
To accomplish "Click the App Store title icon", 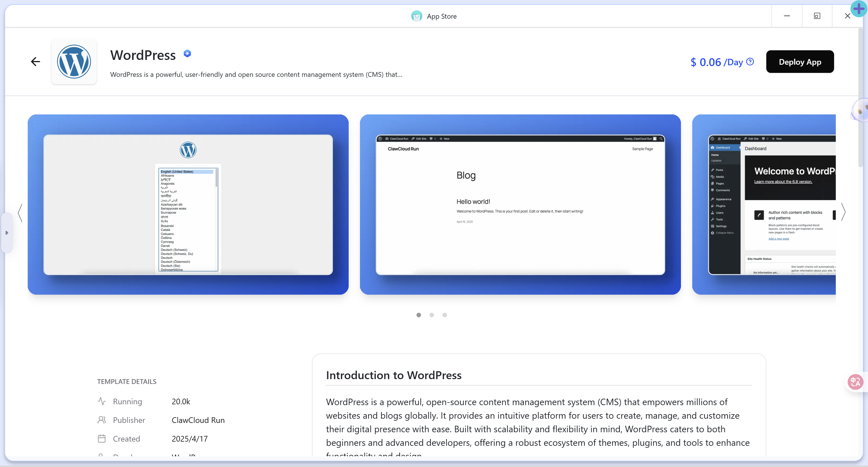I will click(416, 16).
